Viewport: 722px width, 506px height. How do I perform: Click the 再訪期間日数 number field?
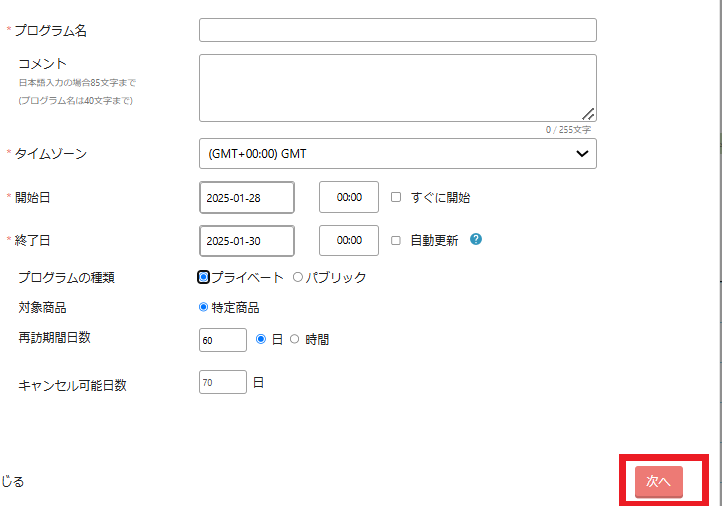coord(223,340)
